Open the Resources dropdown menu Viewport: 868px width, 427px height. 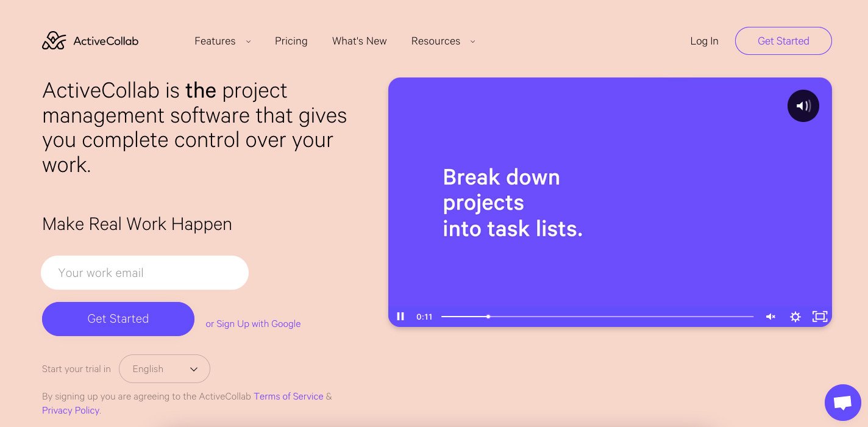point(443,41)
